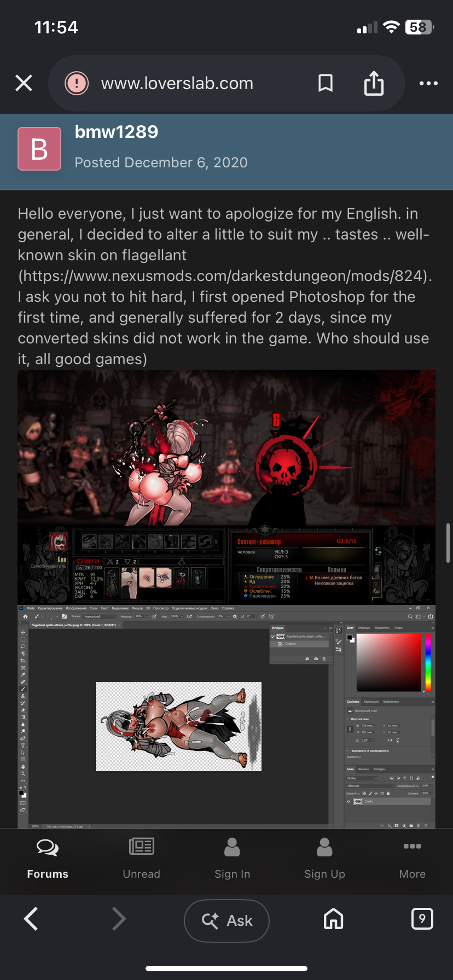
Task: Tap the Posted December 6, 2020 timestamp
Action: 161,162
